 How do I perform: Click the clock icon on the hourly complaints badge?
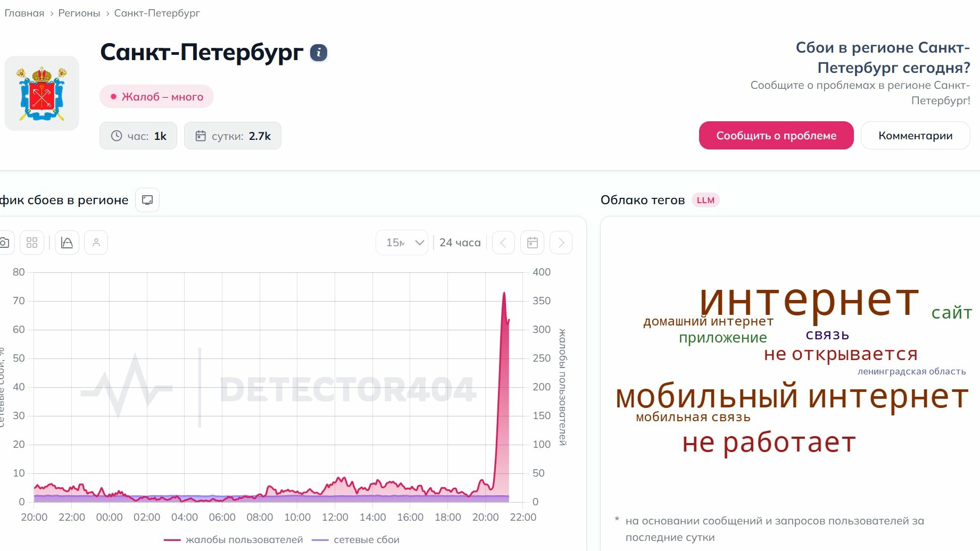coord(117,136)
